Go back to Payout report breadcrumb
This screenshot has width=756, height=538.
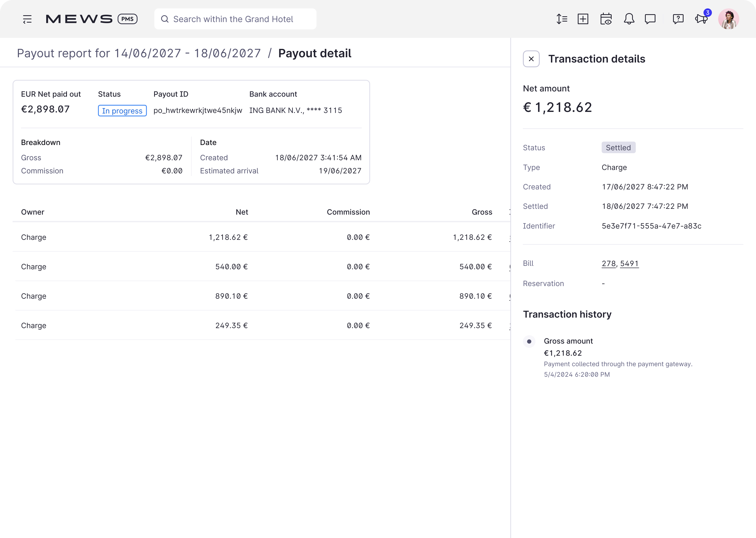(x=139, y=53)
